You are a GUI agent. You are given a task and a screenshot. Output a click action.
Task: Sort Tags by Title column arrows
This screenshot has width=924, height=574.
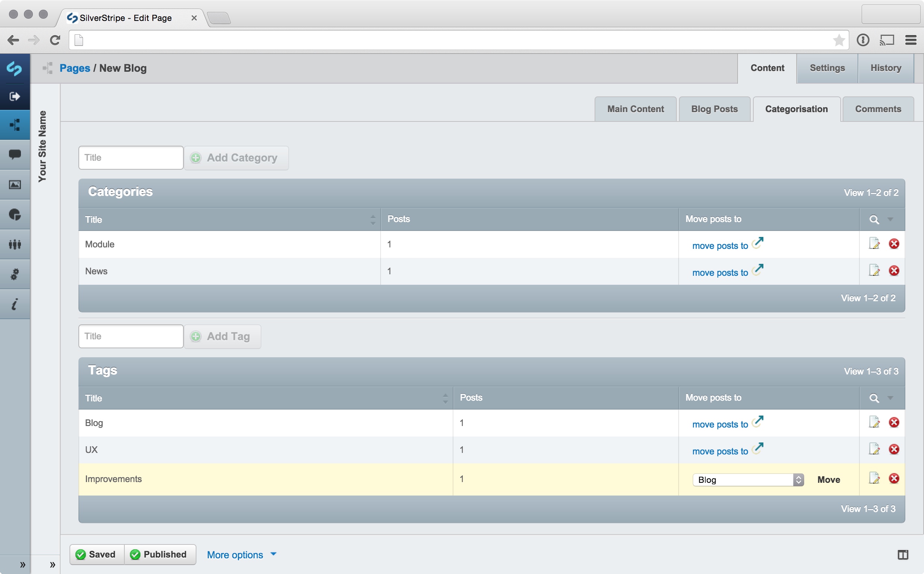(445, 398)
